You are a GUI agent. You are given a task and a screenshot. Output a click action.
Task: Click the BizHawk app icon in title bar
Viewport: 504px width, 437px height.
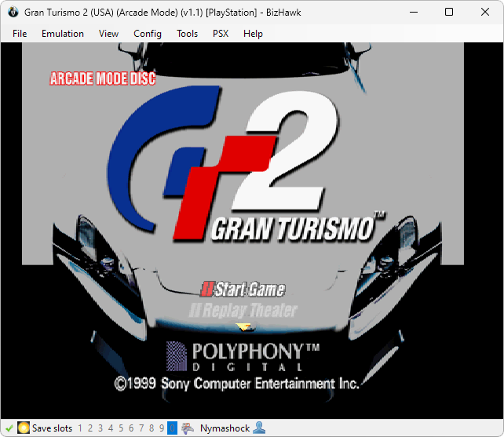click(x=13, y=13)
